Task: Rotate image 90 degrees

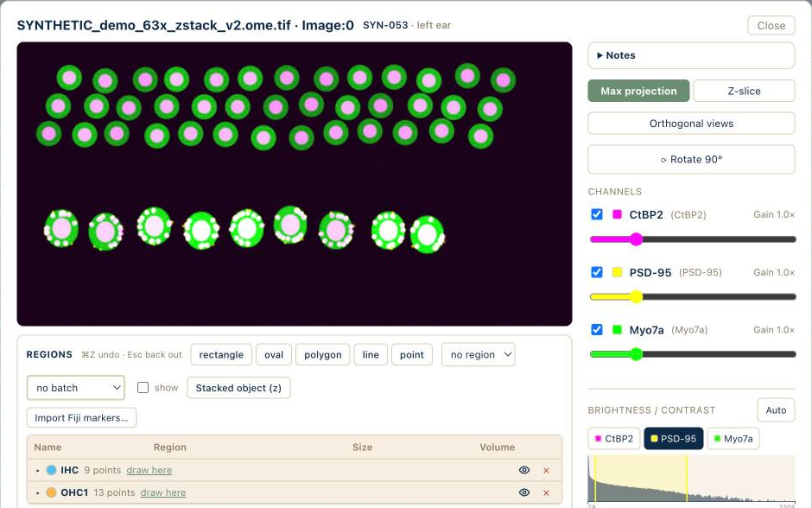Action: tap(691, 160)
